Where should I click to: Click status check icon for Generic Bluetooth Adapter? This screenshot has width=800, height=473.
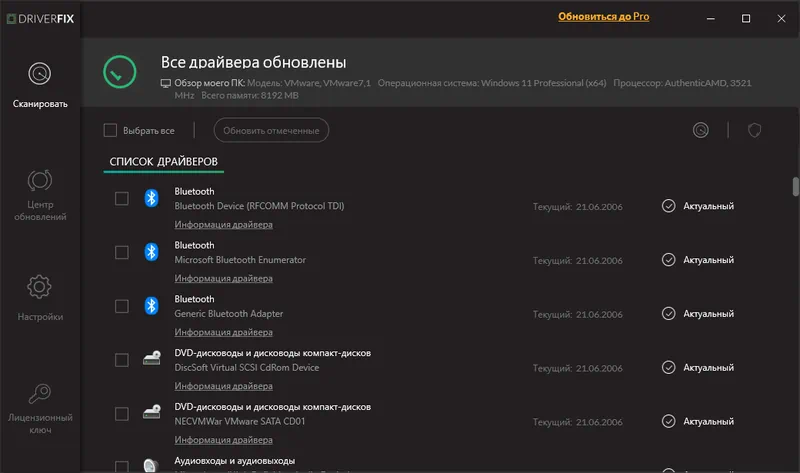coord(668,313)
